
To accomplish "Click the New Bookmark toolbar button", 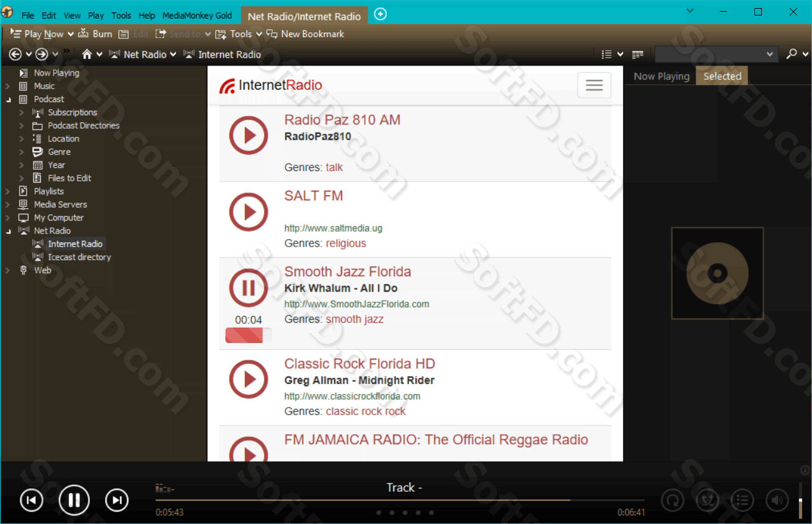I will click(305, 34).
